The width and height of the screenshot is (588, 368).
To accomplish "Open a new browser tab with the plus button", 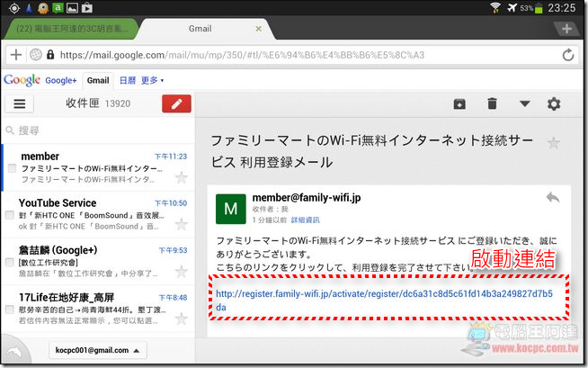I will [x=566, y=29].
